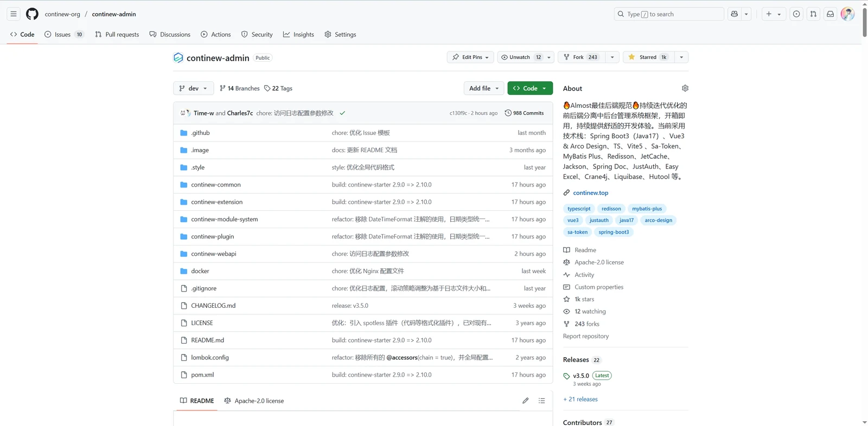
Task: Open the Discussions tab
Action: [170, 35]
